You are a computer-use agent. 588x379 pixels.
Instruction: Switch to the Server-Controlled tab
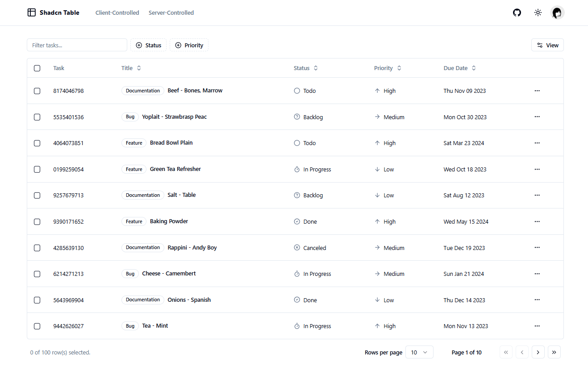[171, 13]
